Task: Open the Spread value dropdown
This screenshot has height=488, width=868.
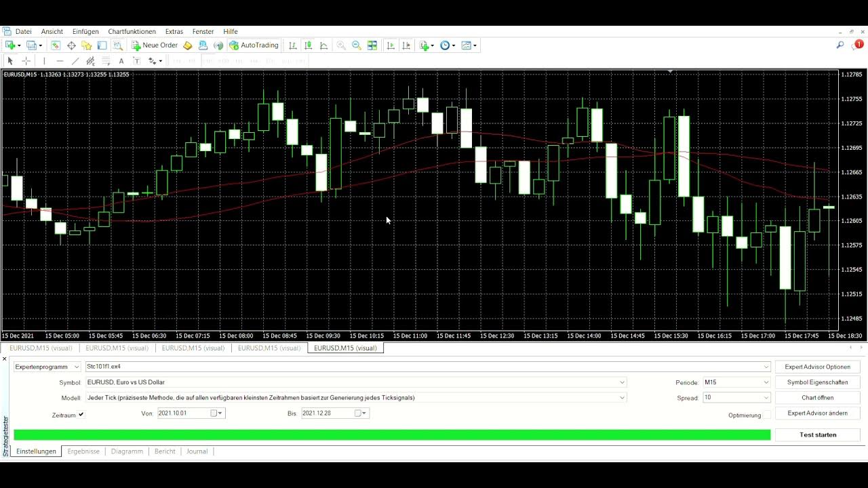Action: (x=766, y=398)
